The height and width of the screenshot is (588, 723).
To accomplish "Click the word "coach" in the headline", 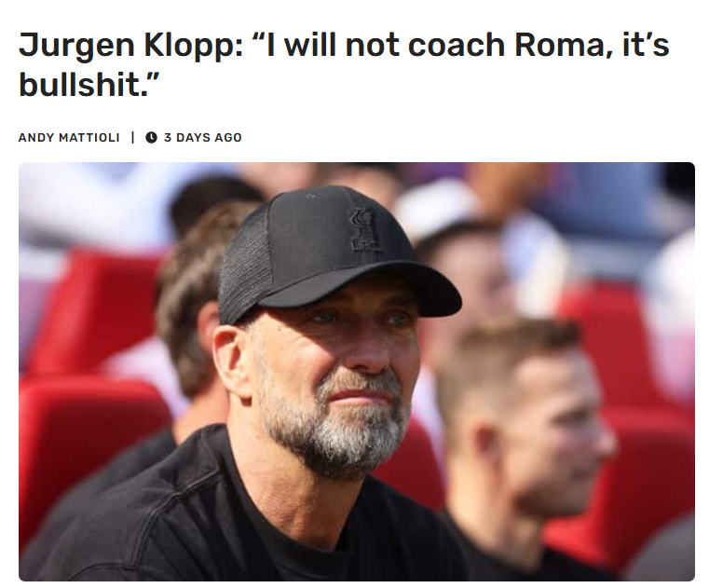I will 457,46.
